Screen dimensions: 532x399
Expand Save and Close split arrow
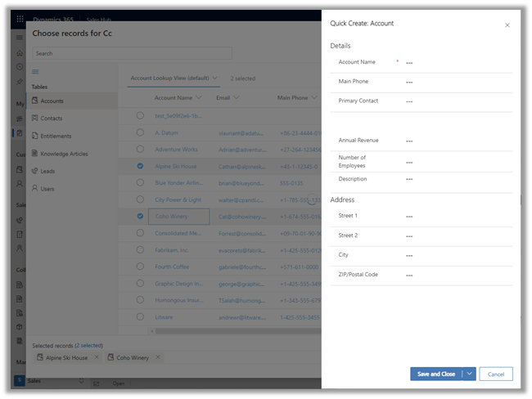[x=469, y=374]
